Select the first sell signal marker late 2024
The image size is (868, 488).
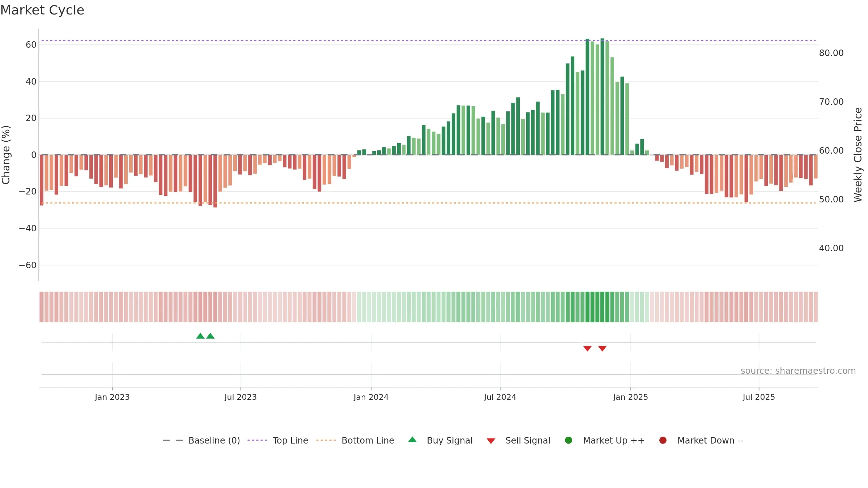(x=587, y=348)
